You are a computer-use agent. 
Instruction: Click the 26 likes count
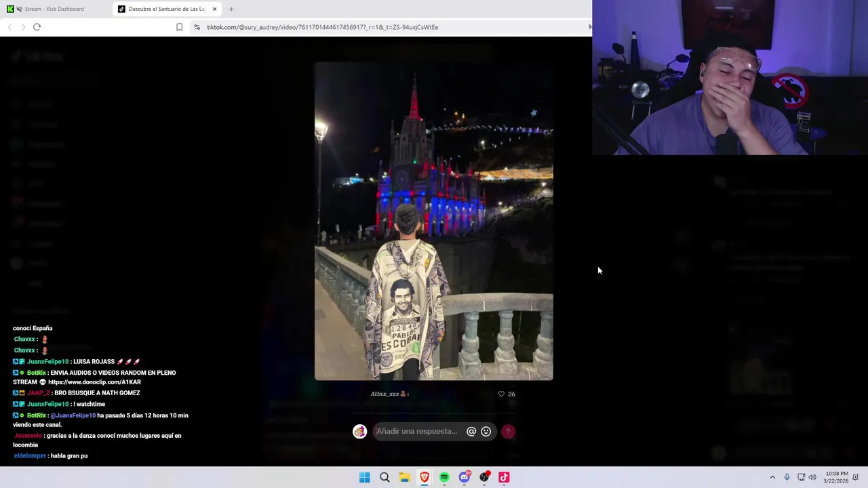coord(511,394)
